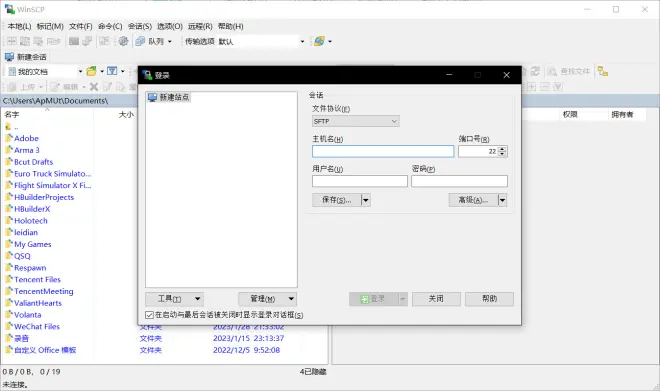Screen dimensions: 660x391
Task: Open the 会话 session menu
Action: click(140, 27)
